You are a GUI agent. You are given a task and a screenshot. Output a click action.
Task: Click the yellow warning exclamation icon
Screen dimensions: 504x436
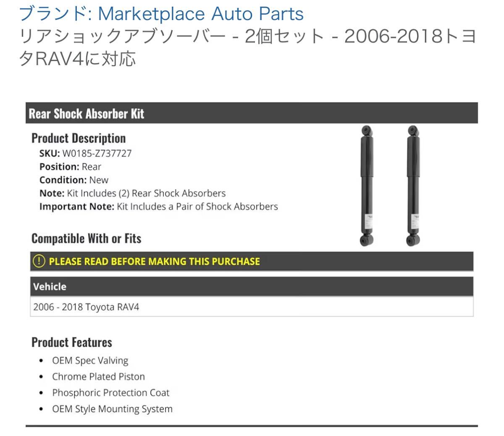point(39,261)
